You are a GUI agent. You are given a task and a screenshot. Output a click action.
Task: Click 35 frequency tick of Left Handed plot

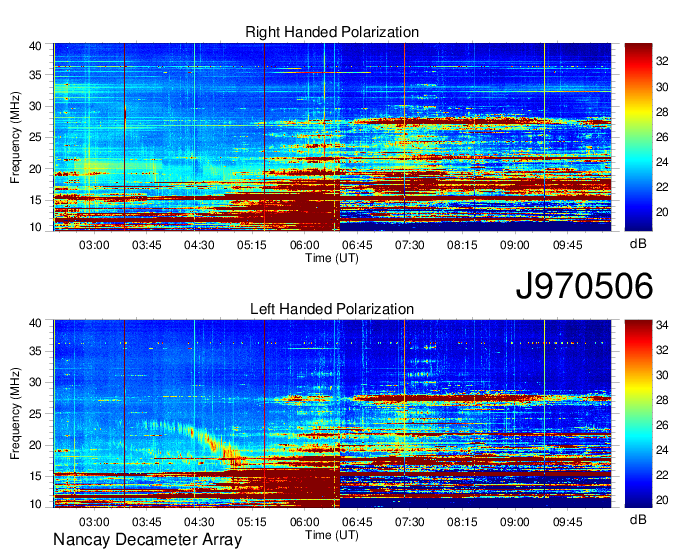[35, 351]
